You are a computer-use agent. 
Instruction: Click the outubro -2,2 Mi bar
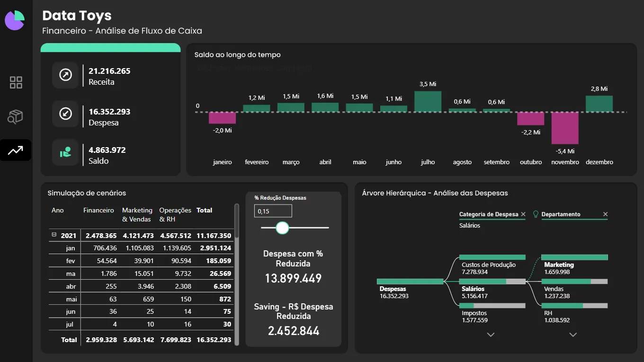coord(531,119)
